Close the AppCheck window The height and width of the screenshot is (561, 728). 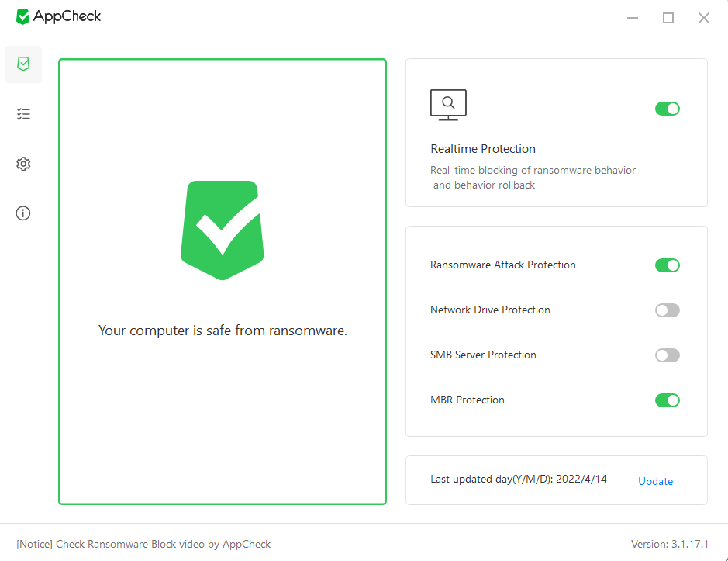coord(704,18)
